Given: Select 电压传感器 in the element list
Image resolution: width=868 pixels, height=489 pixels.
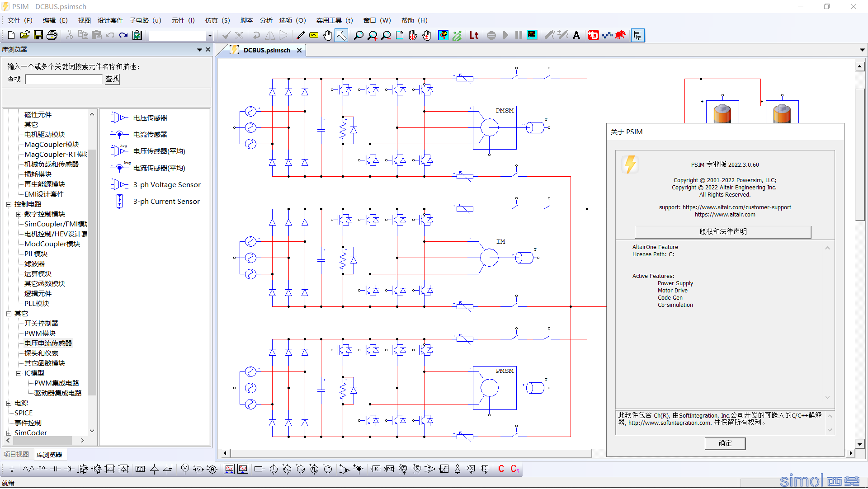Looking at the screenshot, I should [139, 118].
